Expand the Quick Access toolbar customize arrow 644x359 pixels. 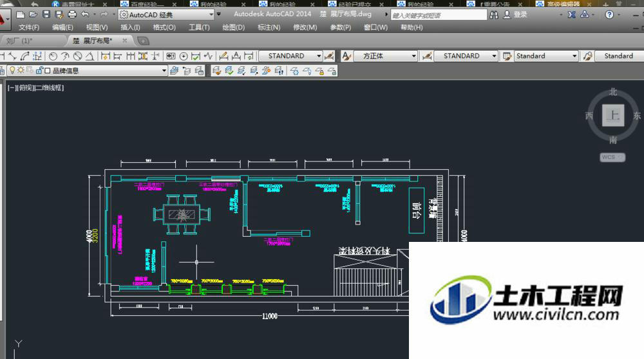pyautogui.click(x=218, y=14)
